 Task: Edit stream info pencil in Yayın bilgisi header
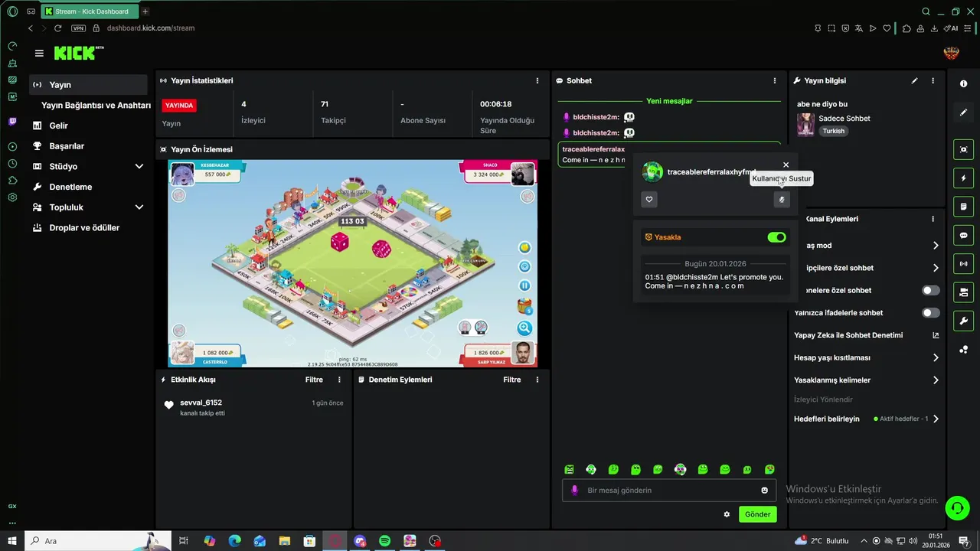(914, 80)
